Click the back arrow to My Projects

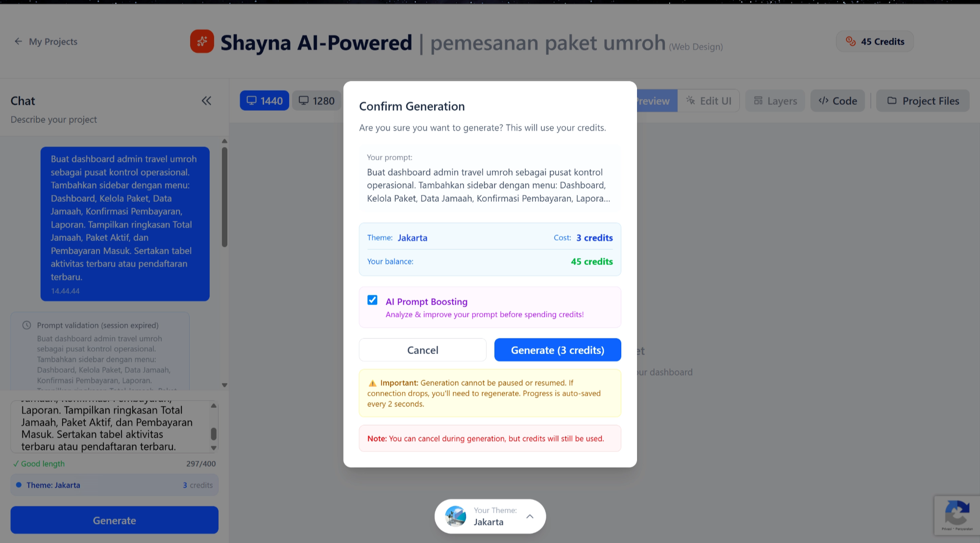coord(18,41)
